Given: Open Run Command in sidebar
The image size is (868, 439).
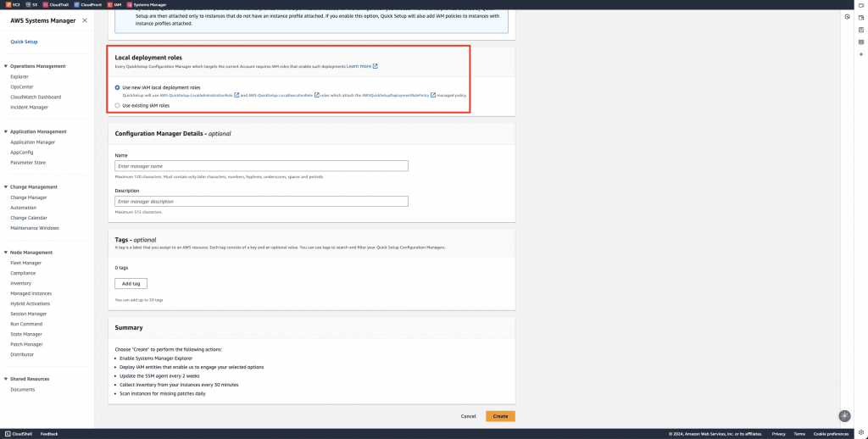Looking at the screenshot, I should coord(26,324).
